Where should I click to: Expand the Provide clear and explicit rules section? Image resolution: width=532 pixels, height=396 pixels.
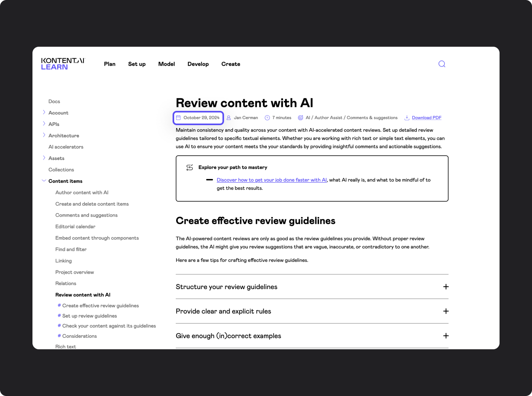(446, 311)
